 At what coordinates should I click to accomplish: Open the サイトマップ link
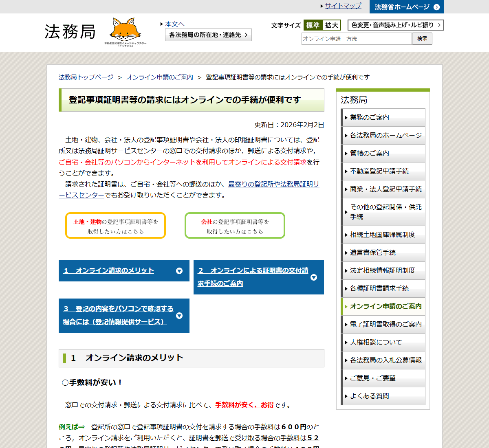click(x=343, y=6)
